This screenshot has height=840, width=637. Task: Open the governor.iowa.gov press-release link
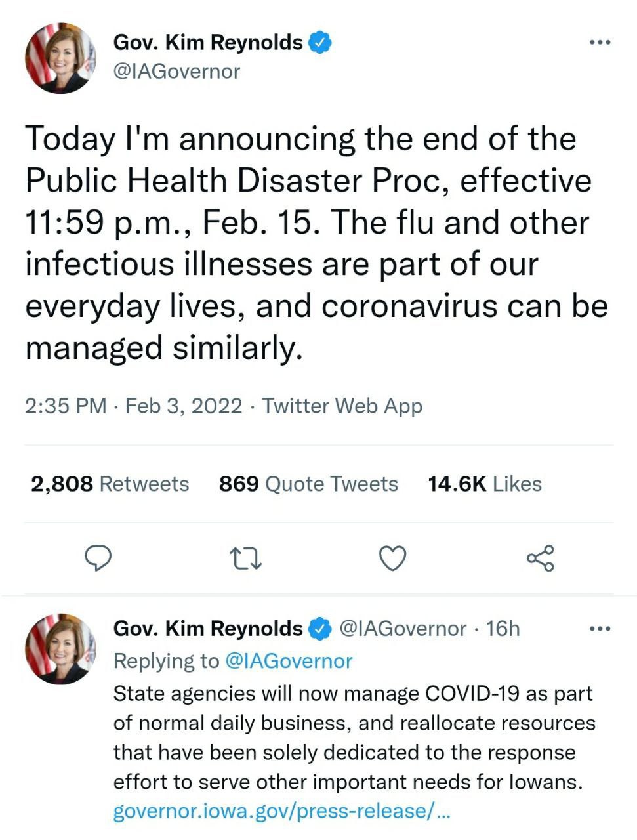[282, 812]
